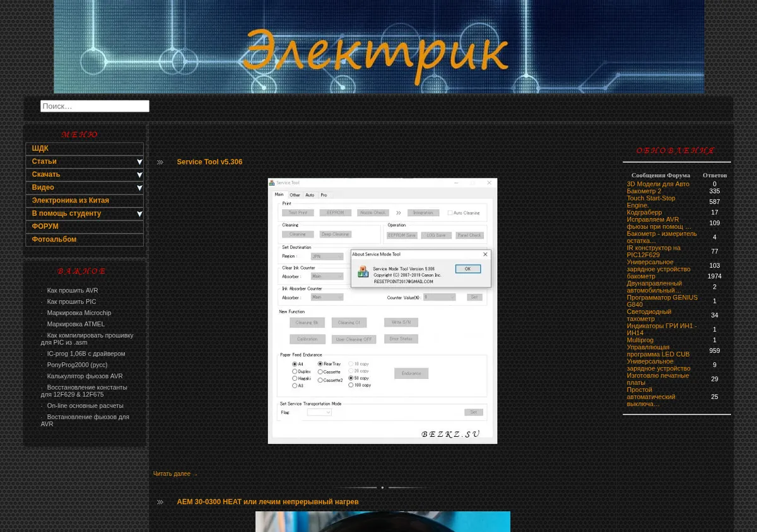757x532 pixels.
Task: Open AEM 30-0300 HEAT article title
Action: 267,502
